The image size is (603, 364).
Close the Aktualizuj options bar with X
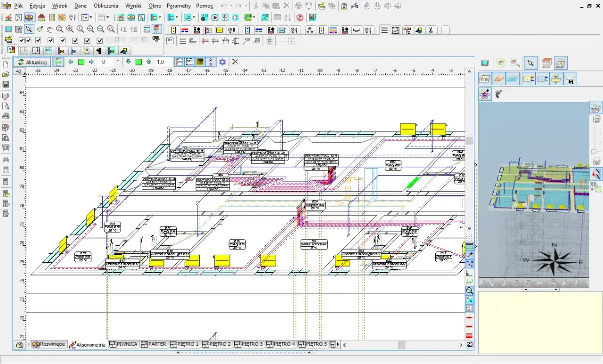coord(235,62)
